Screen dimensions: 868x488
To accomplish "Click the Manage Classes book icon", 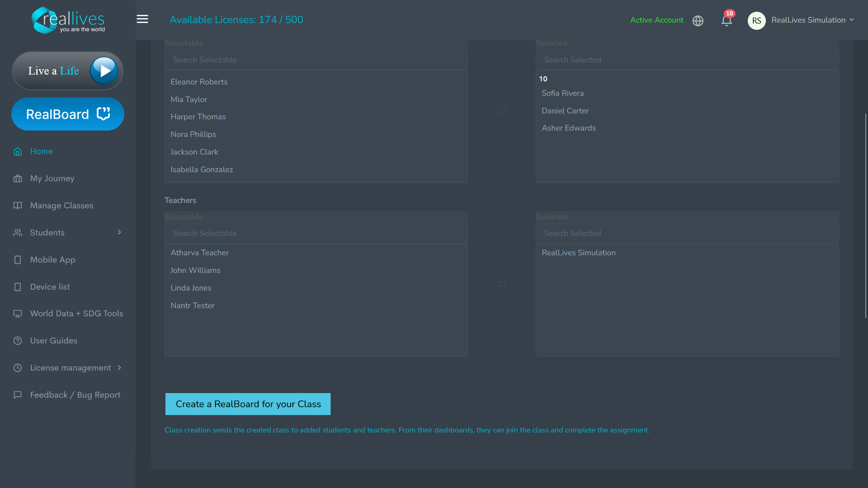I will 18,206.
